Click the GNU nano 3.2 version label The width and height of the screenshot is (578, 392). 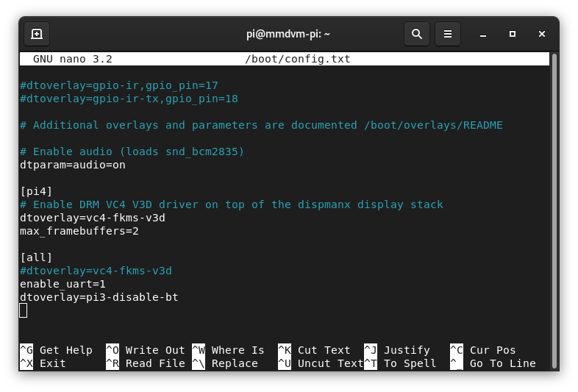73,59
